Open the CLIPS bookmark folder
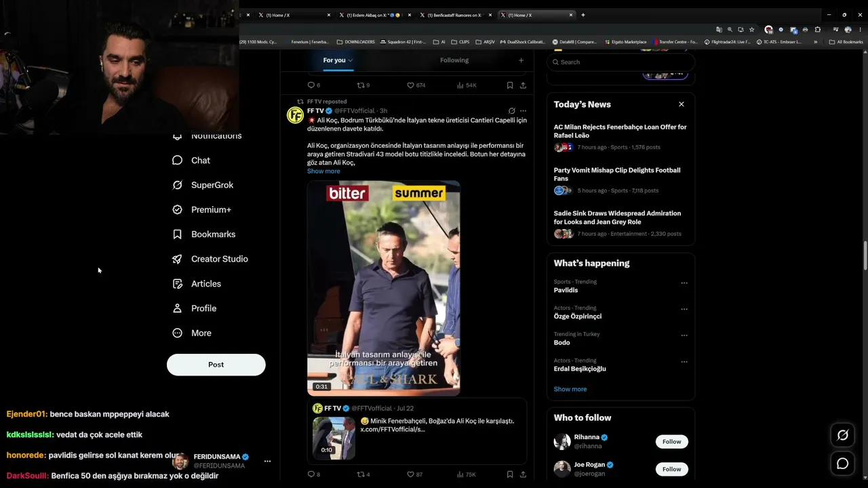Image resolution: width=868 pixels, height=488 pixels. pos(460,42)
